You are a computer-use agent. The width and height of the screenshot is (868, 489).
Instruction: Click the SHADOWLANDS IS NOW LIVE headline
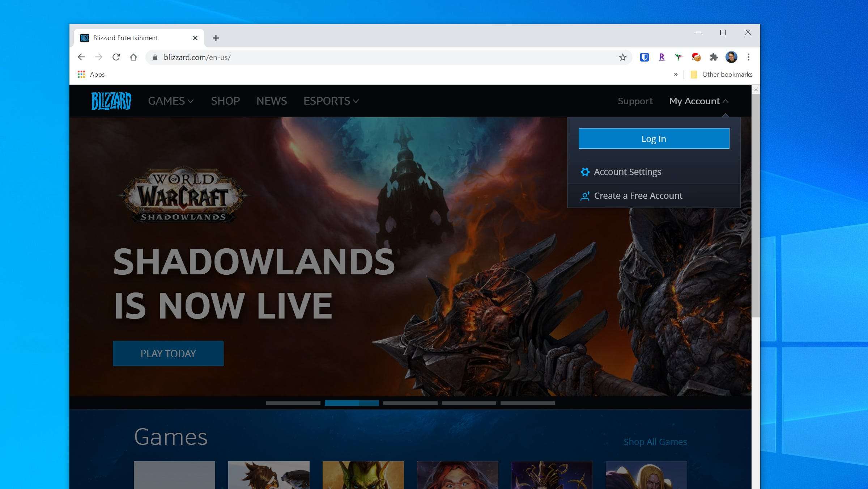(x=254, y=283)
